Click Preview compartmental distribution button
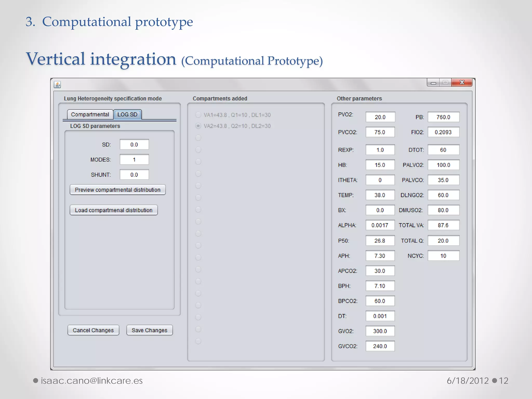The width and height of the screenshot is (532, 399). coord(118,190)
